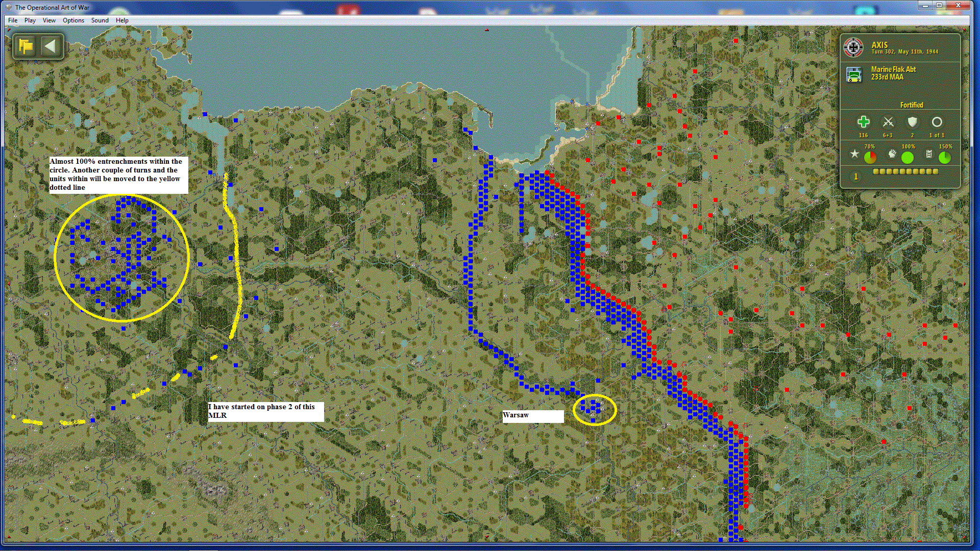
Task: Click the 'AXIS' side label
Action: pyautogui.click(x=879, y=45)
